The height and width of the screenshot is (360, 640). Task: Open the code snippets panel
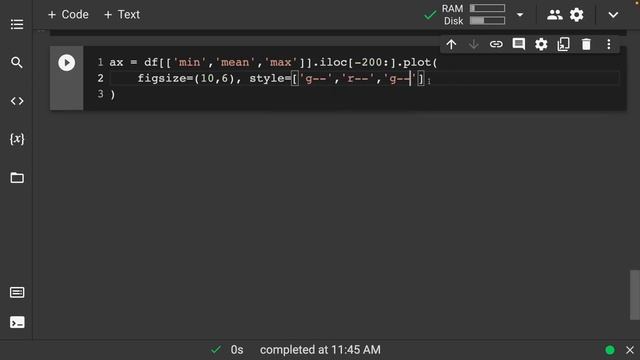tap(17, 101)
